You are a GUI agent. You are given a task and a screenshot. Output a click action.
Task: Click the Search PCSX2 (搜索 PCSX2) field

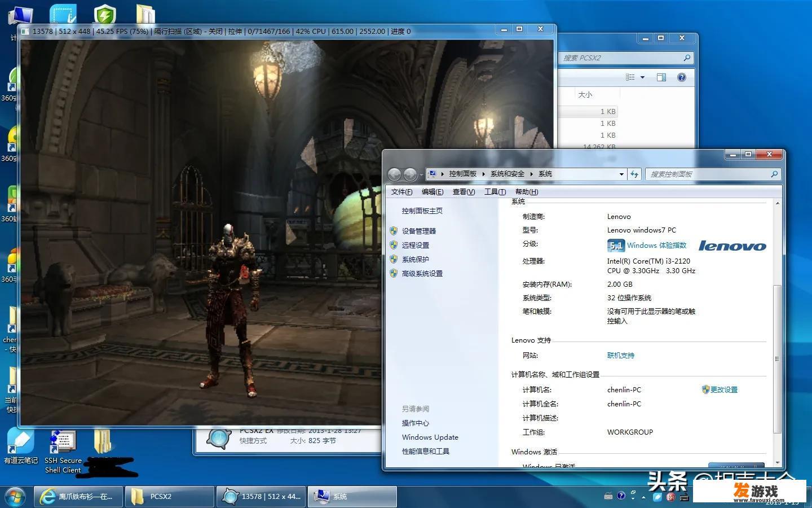[625, 58]
